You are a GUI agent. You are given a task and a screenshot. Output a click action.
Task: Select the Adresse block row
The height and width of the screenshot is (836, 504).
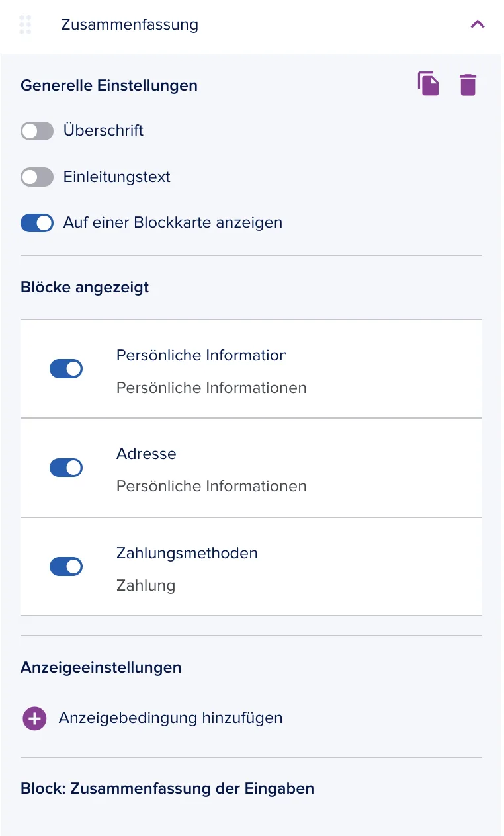tap(251, 468)
